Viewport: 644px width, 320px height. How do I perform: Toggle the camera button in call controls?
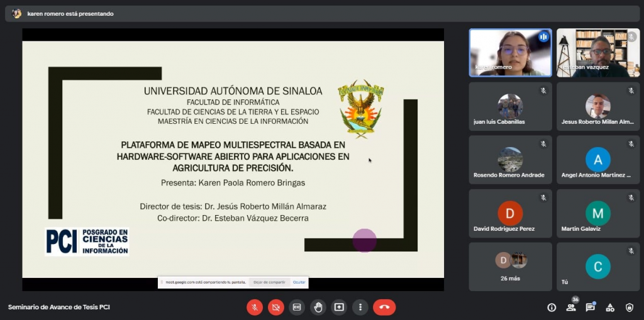point(276,307)
